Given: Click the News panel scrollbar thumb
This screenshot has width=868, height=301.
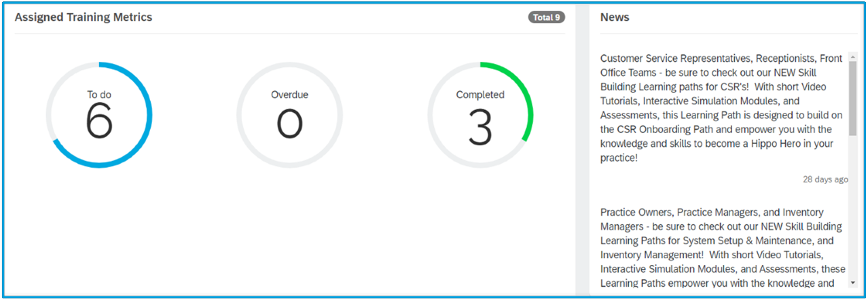Looking at the screenshot, I should pos(852,99).
